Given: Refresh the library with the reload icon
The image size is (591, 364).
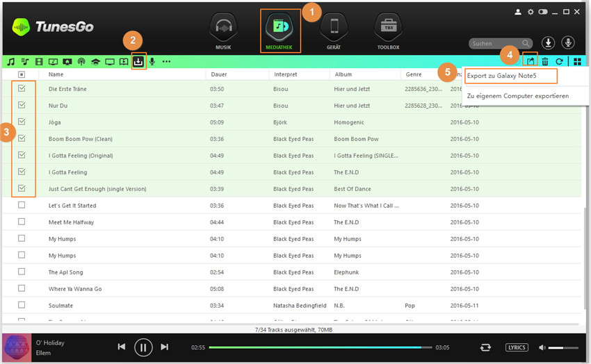Looking at the screenshot, I should [x=559, y=62].
